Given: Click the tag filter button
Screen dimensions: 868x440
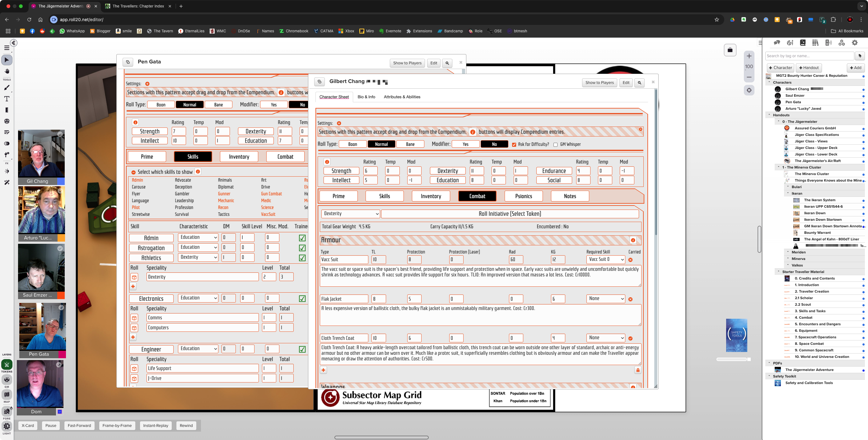Looking at the screenshot, I should pyautogui.click(x=860, y=56).
